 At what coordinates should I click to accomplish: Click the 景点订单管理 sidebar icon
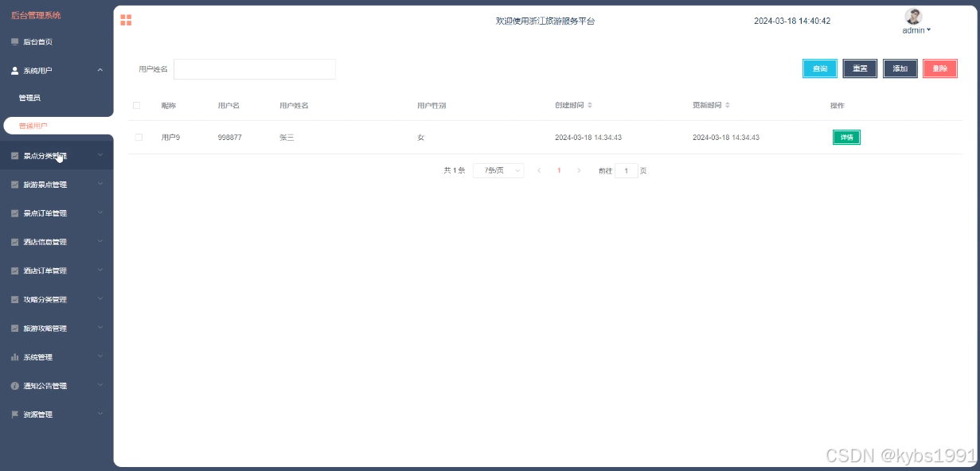click(x=14, y=213)
